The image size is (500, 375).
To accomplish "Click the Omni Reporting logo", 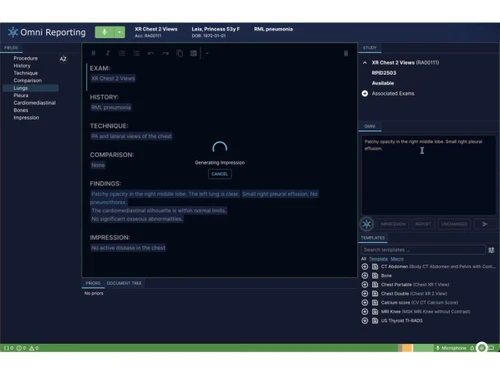I will 47,32.
